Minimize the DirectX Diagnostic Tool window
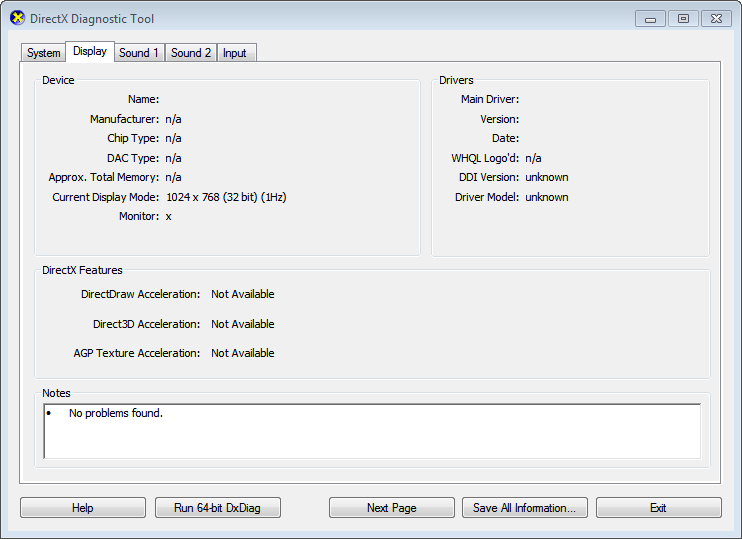The image size is (742, 539). tap(651, 19)
